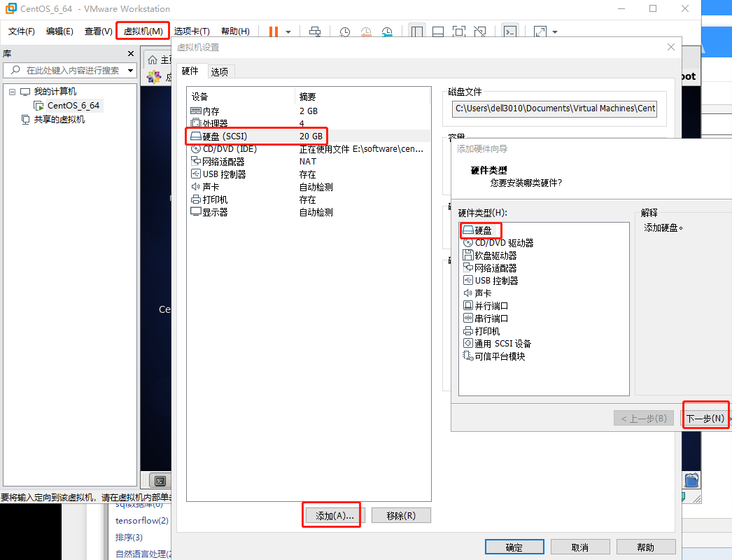
Task: Enter full screen mode icon
Action: point(459,31)
